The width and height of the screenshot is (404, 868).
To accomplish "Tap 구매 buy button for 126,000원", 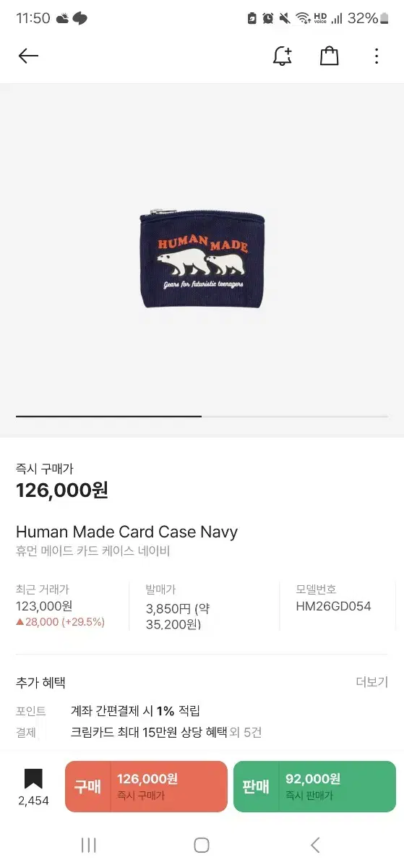I will coord(146,786).
